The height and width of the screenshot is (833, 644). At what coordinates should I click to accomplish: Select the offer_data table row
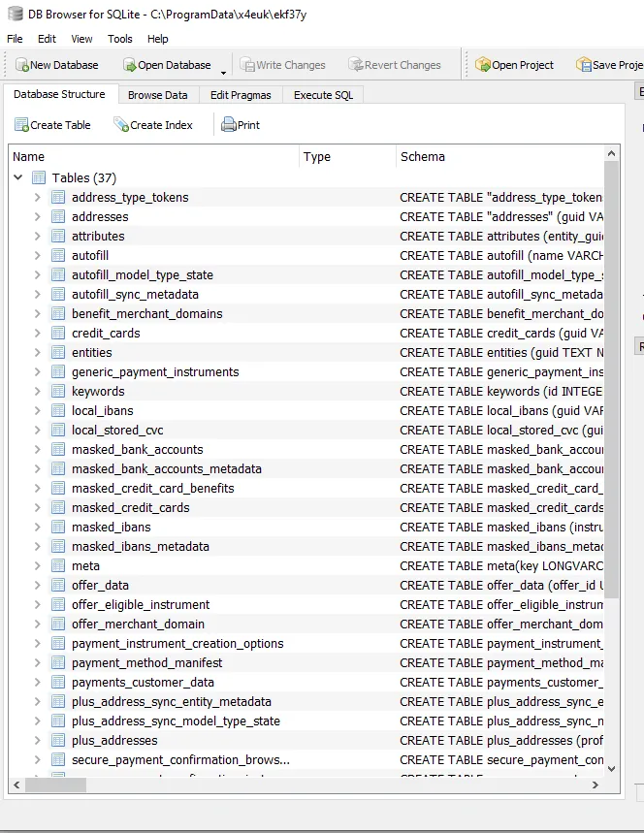100,586
